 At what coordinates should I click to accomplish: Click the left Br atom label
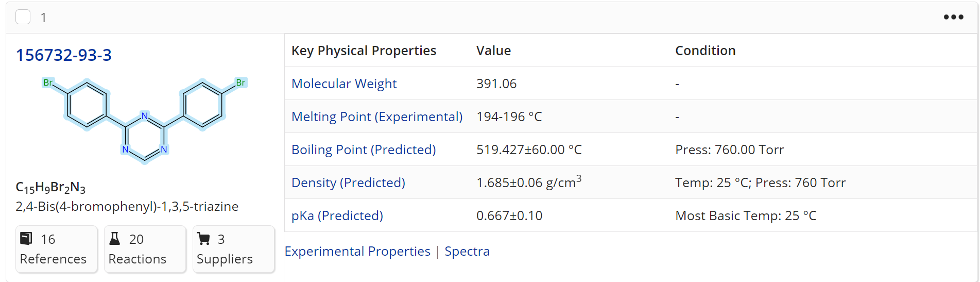point(48,82)
